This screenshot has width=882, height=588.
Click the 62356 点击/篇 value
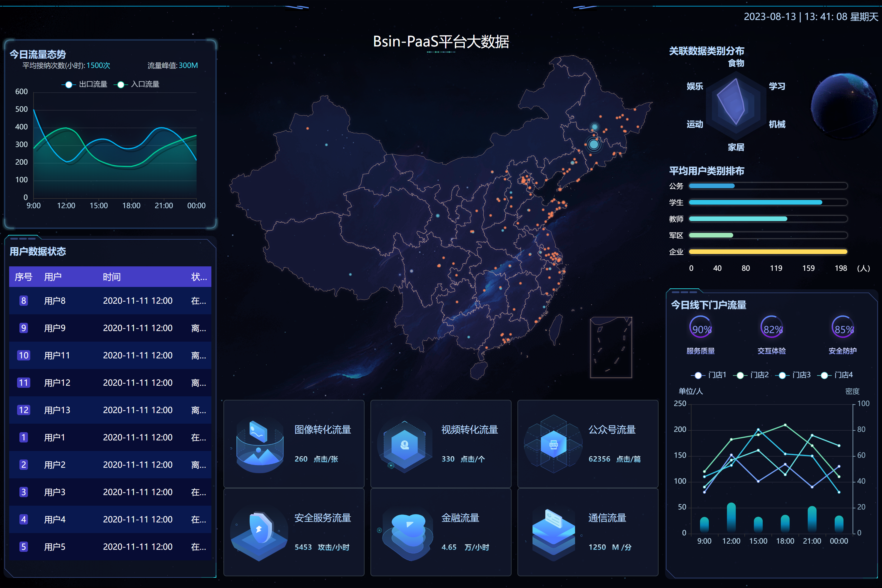(x=614, y=459)
